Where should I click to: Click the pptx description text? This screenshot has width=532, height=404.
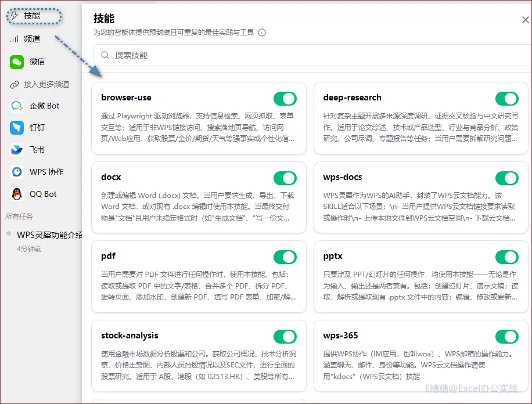(420, 286)
